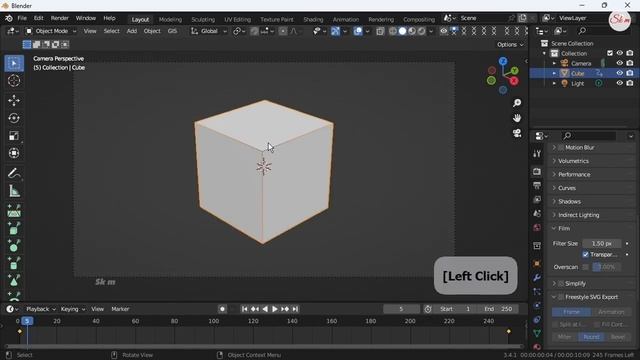Select the Measure tool
This screenshot has width=640, height=360.
[14, 191]
